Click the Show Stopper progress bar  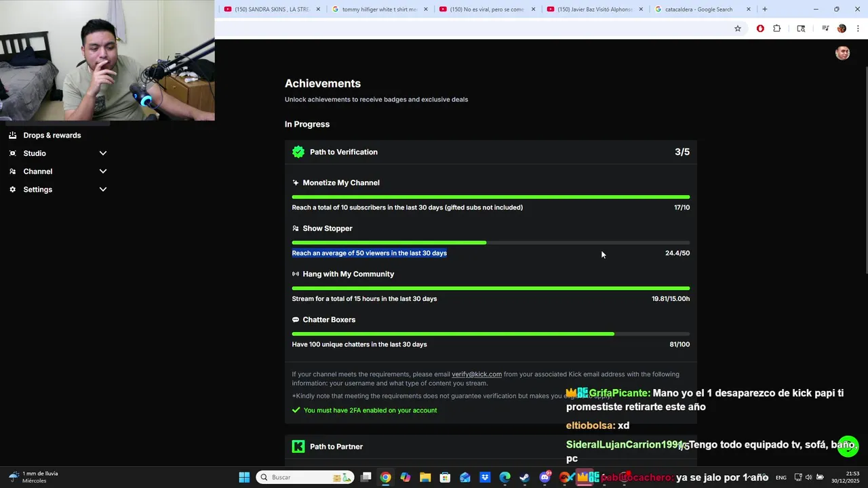[491, 243]
